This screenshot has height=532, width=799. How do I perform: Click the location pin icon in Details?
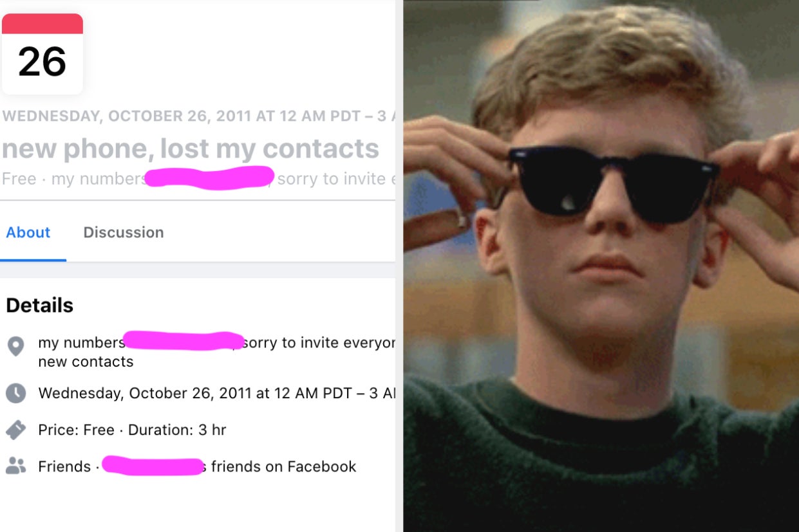coord(15,346)
